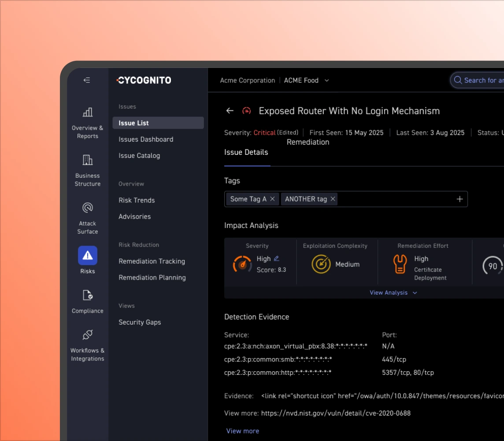504x441 pixels.
Task: Switch to the Remediation tab
Action: (308, 142)
